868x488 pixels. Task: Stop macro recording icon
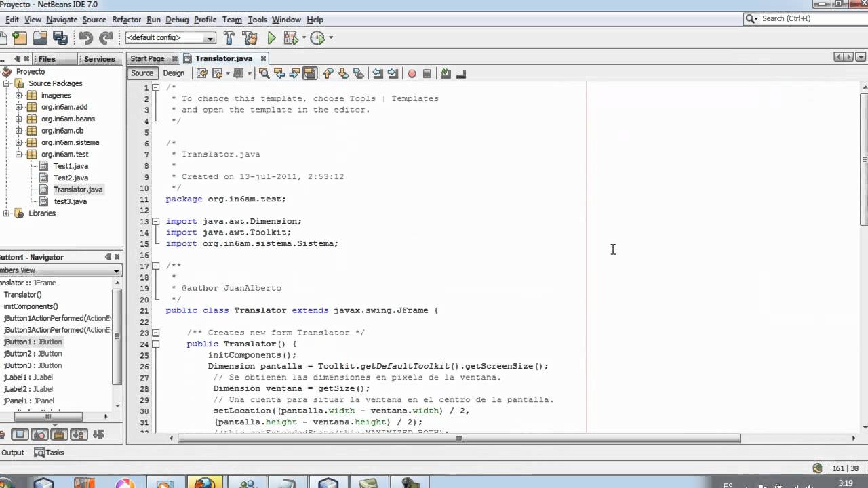(x=427, y=73)
